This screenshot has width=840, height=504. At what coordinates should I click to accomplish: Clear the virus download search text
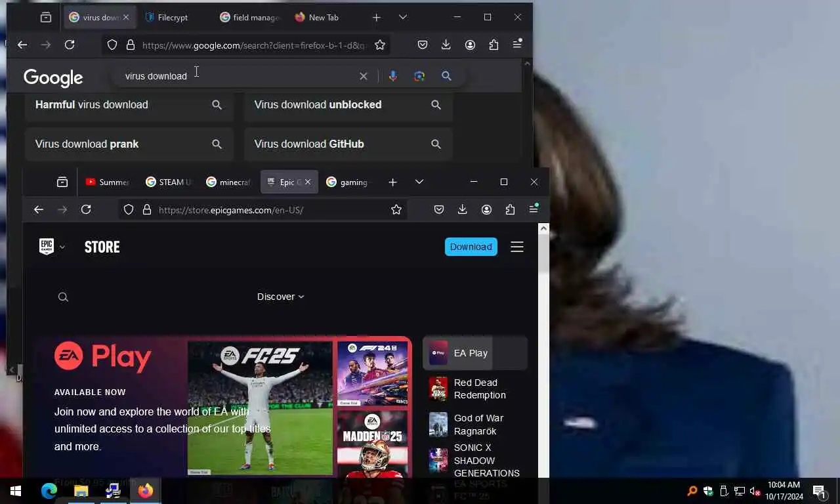(364, 76)
